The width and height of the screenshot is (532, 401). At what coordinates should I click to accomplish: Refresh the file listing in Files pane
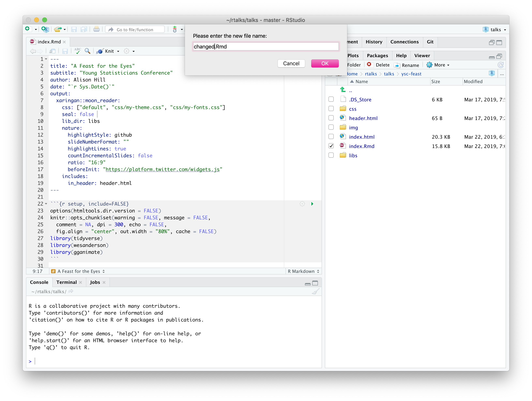[501, 65]
